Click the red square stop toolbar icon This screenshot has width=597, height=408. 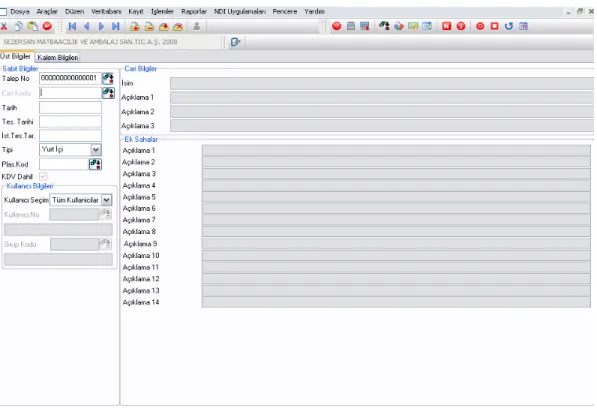point(494,26)
